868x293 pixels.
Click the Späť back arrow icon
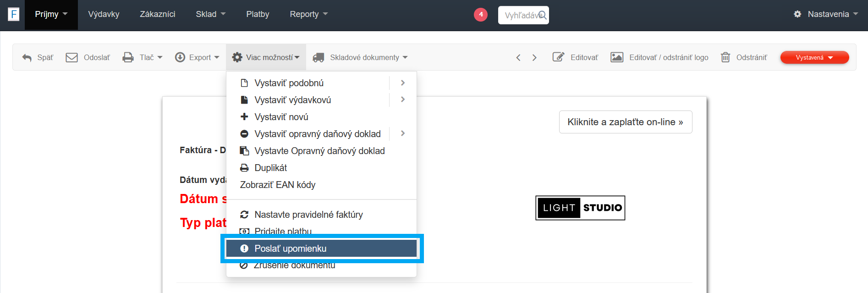27,58
